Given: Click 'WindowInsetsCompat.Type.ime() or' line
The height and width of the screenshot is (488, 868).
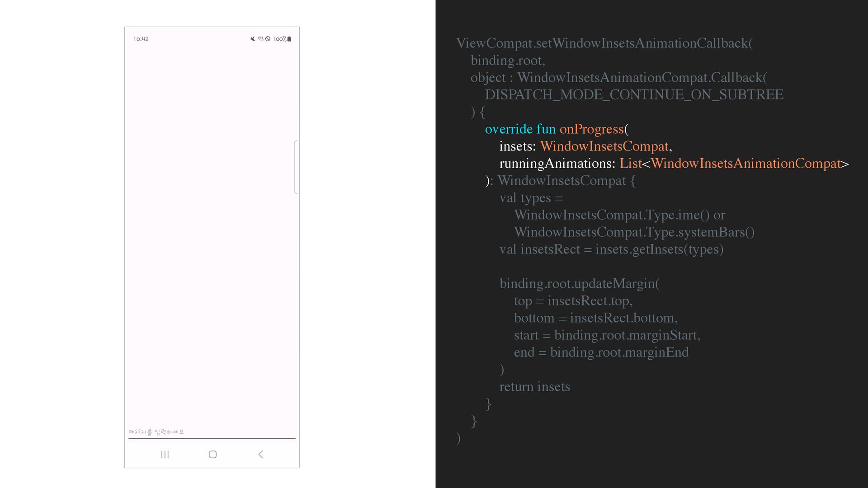Looking at the screenshot, I should click(619, 215).
